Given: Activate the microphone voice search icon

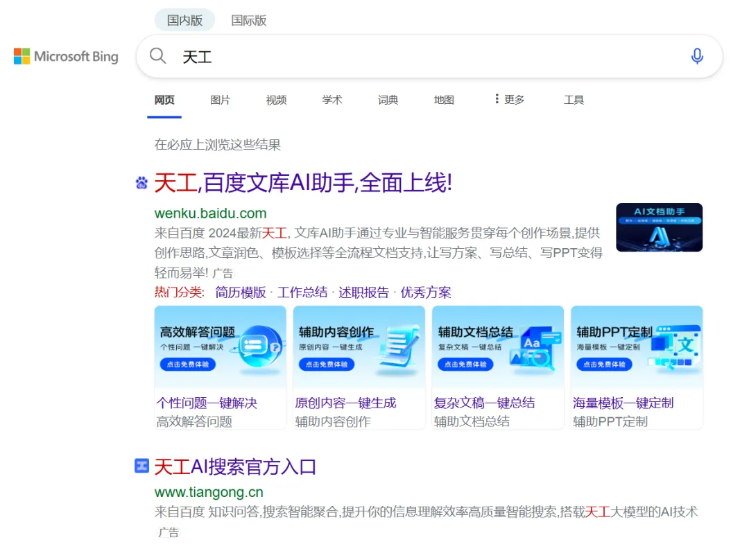Looking at the screenshot, I should [x=697, y=56].
